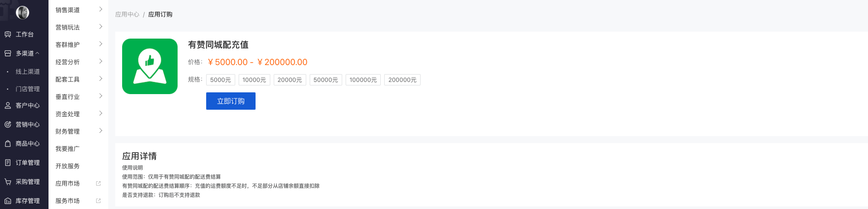The width and height of the screenshot is (868, 209).
Task: Open 库存管理 warehouse icon
Action: pos(8,201)
